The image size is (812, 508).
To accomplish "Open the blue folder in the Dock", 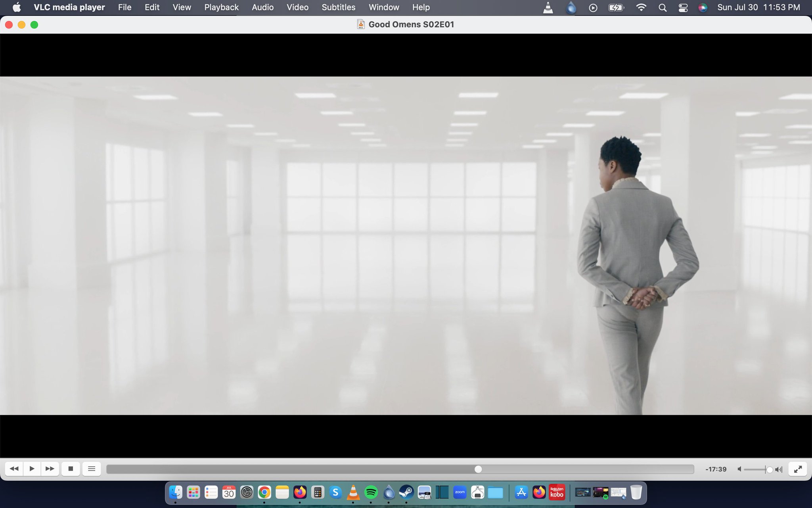I will coord(495,493).
